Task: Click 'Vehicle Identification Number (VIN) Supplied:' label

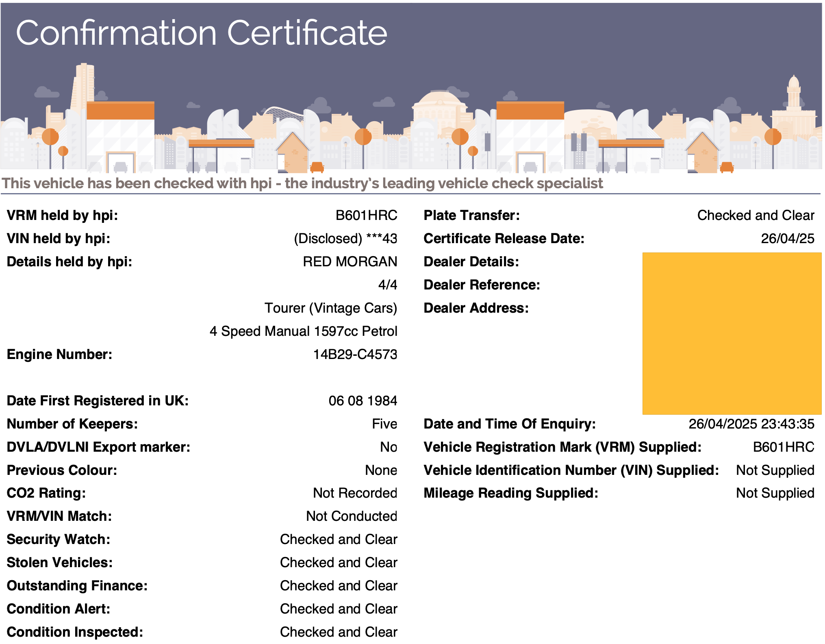Action: [x=571, y=470]
